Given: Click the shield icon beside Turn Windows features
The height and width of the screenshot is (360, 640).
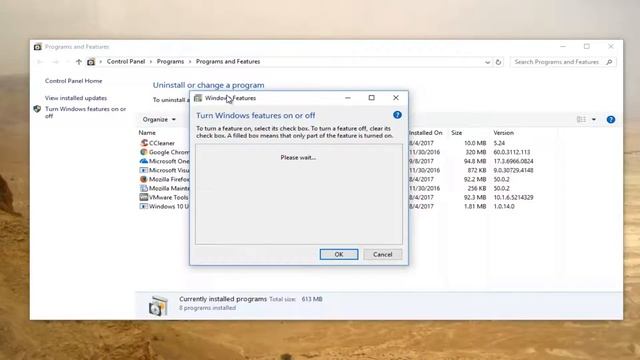Looking at the screenshot, I should pos(37,109).
